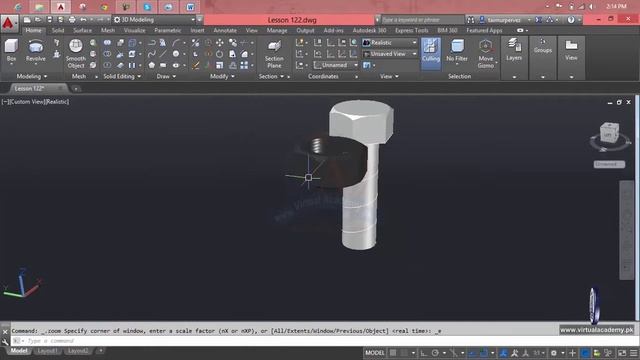640x360 pixels.
Task: Switch to the Surface ribbon tab
Action: 82,31
